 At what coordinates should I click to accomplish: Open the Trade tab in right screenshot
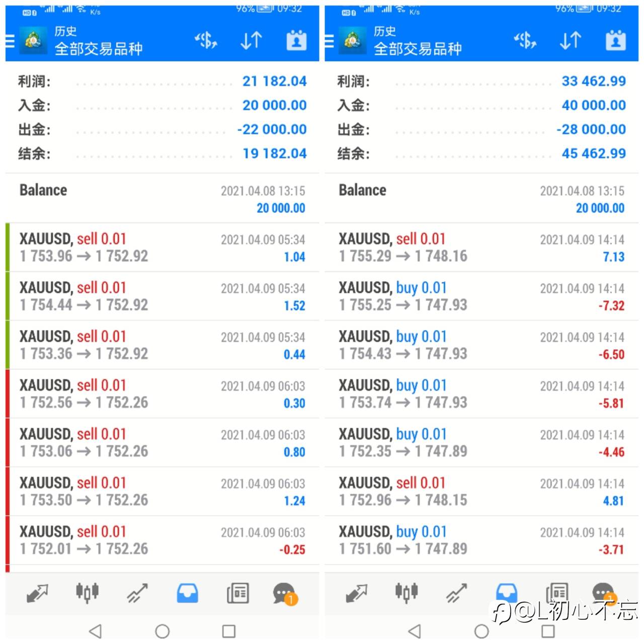457,594
